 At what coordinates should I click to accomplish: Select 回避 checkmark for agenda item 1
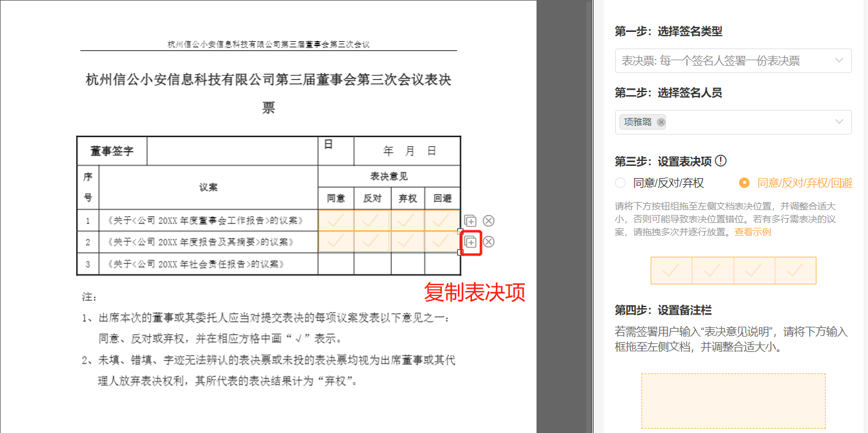[442, 220]
